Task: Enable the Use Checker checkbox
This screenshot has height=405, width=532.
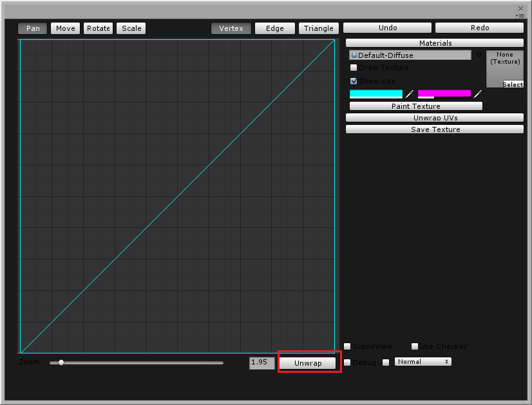Action: coord(415,346)
